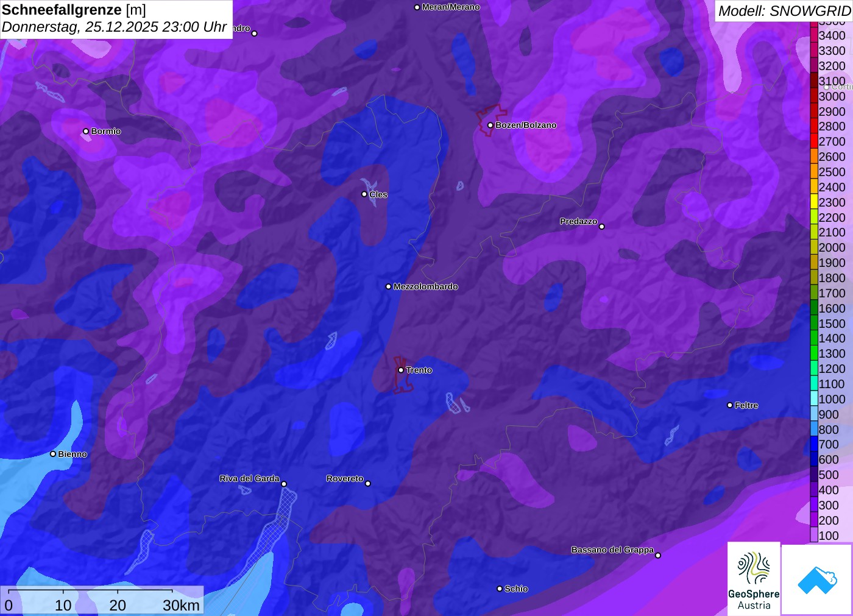Click the Rovereto location marker
This screenshot has height=616, width=853.
point(368,484)
